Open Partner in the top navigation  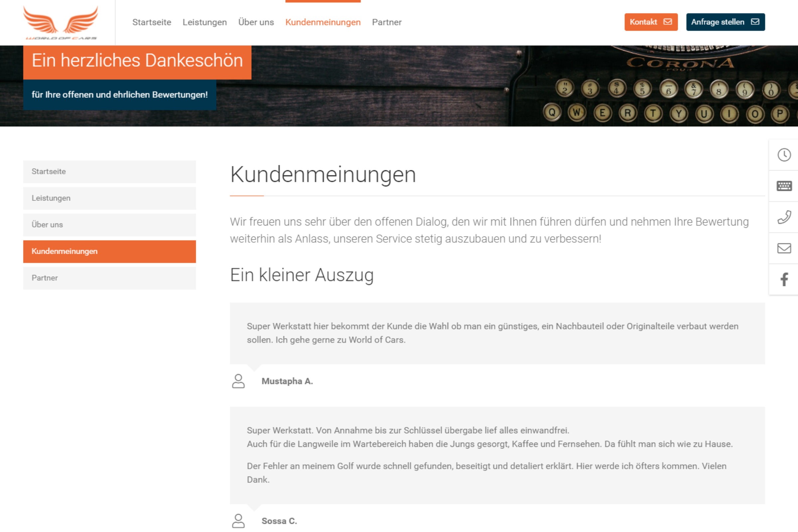[x=386, y=22]
